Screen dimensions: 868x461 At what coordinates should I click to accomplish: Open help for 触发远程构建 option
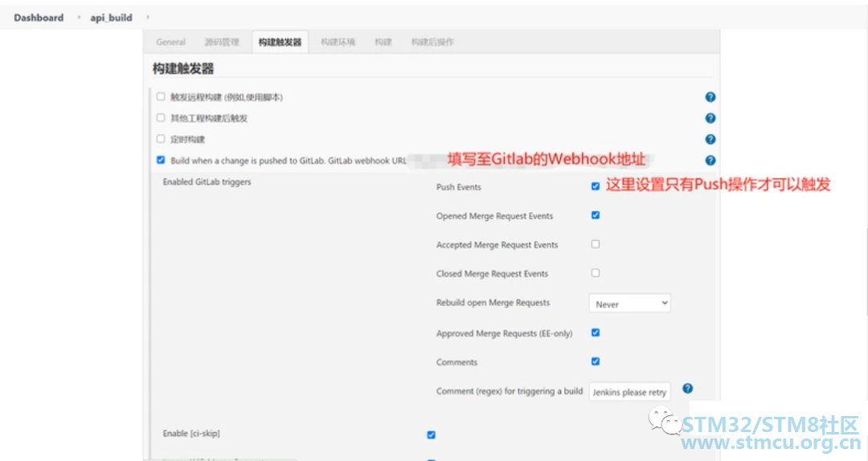coord(710,97)
